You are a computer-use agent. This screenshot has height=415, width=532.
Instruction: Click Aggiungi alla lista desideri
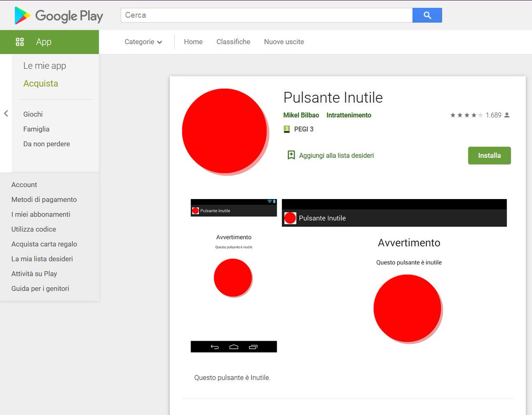pos(336,156)
